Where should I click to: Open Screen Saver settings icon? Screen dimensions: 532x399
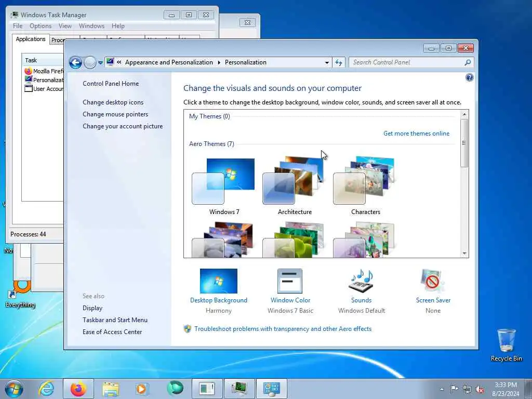pos(432,281)
